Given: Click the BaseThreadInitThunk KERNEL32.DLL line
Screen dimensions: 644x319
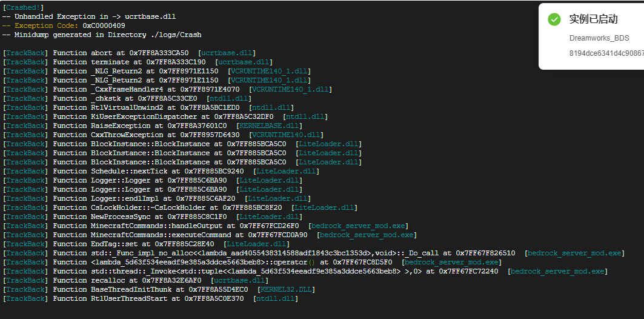Looking at the screenshot, I should pyautogui.click(x=159, y=289).
